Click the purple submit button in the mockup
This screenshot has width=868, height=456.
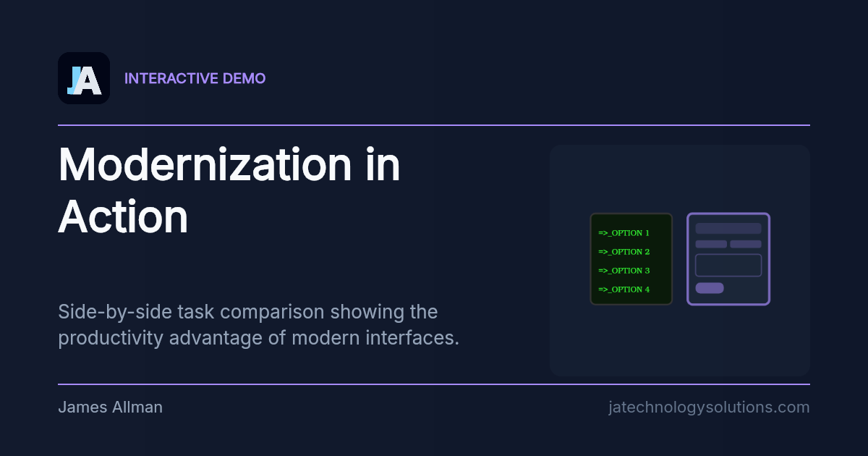point(710,288)
